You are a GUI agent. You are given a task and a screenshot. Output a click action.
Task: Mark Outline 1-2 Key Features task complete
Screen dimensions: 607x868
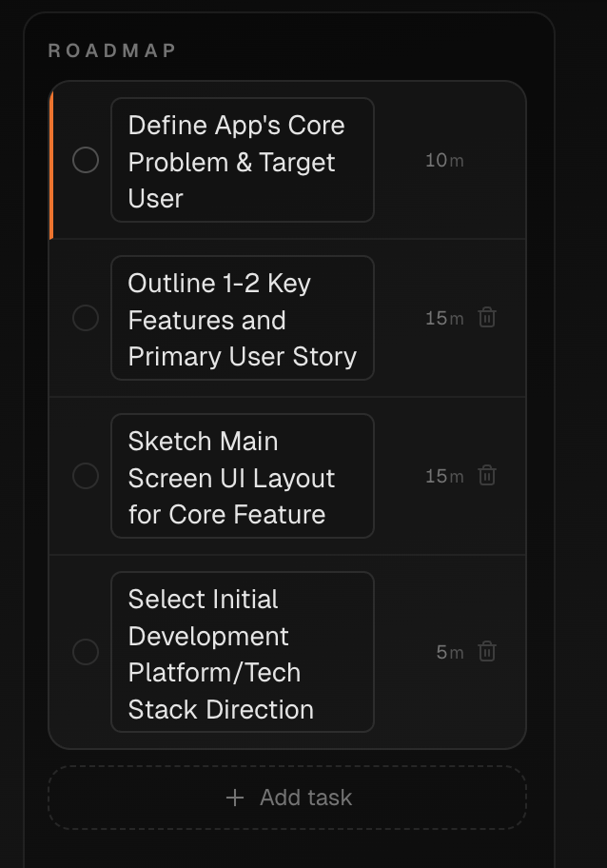[86, 318]
